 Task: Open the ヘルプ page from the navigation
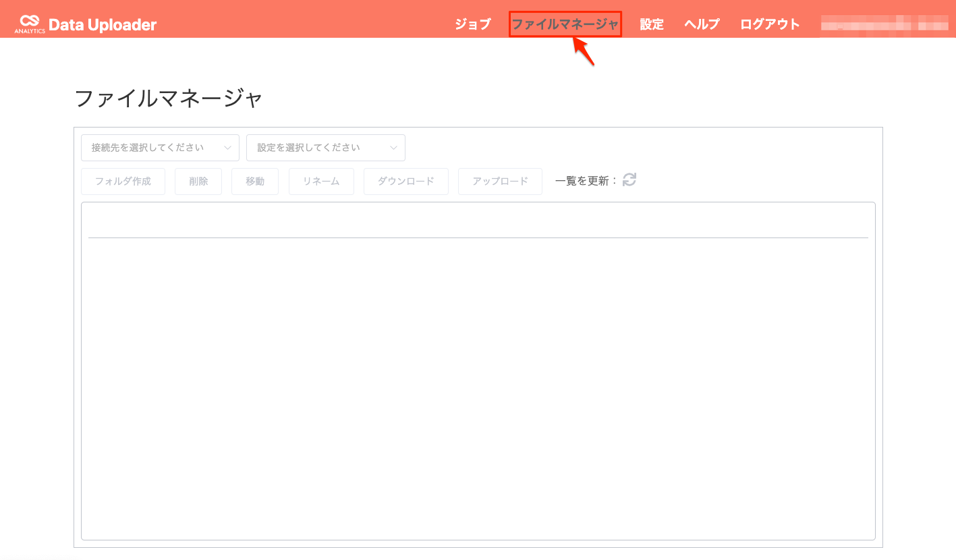click(701, 24)
